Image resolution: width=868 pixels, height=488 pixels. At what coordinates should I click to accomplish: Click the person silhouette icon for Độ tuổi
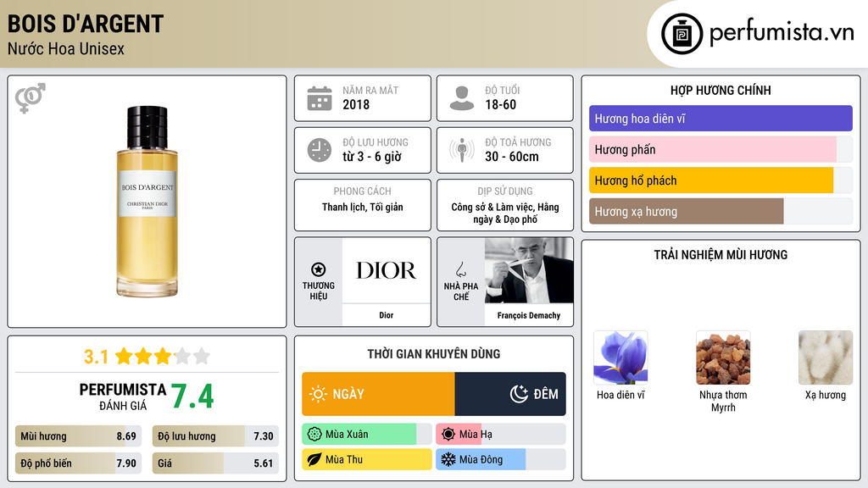tap(462, 98)
